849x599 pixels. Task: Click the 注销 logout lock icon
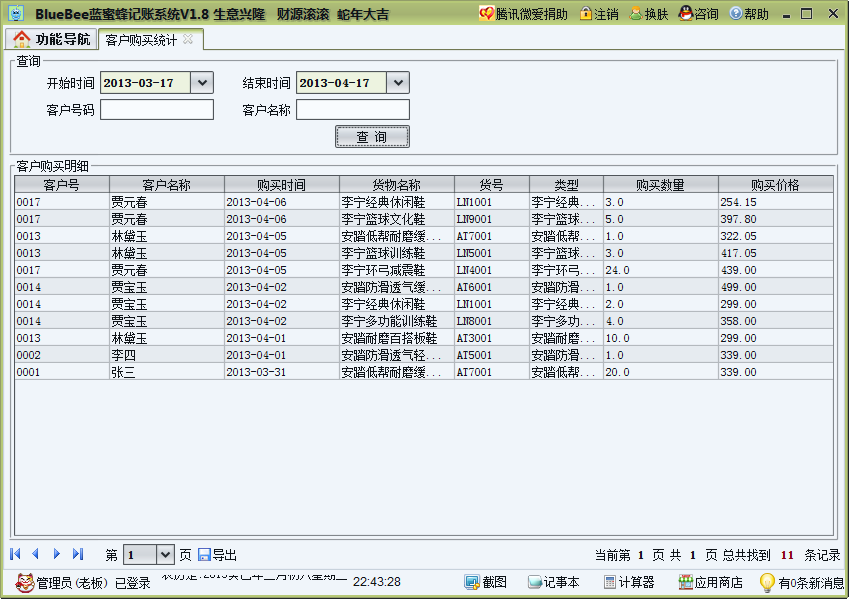coord(585,14)
